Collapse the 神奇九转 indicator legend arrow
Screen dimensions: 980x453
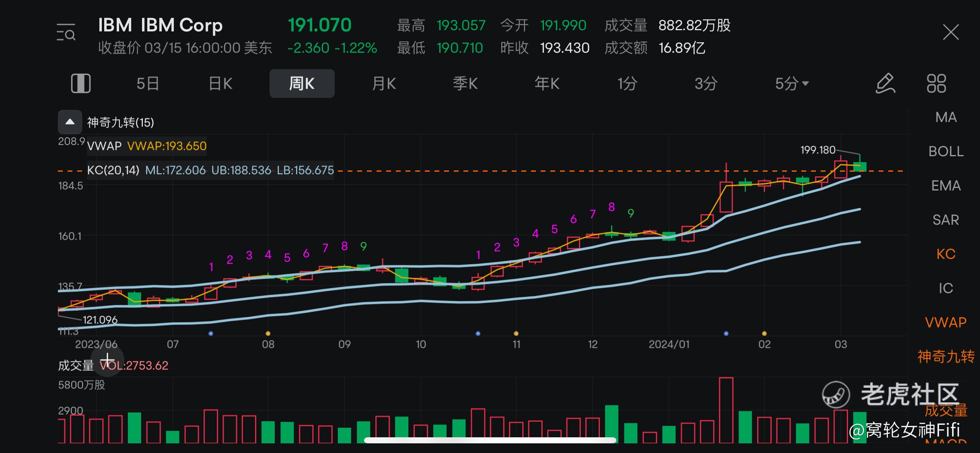70,122
